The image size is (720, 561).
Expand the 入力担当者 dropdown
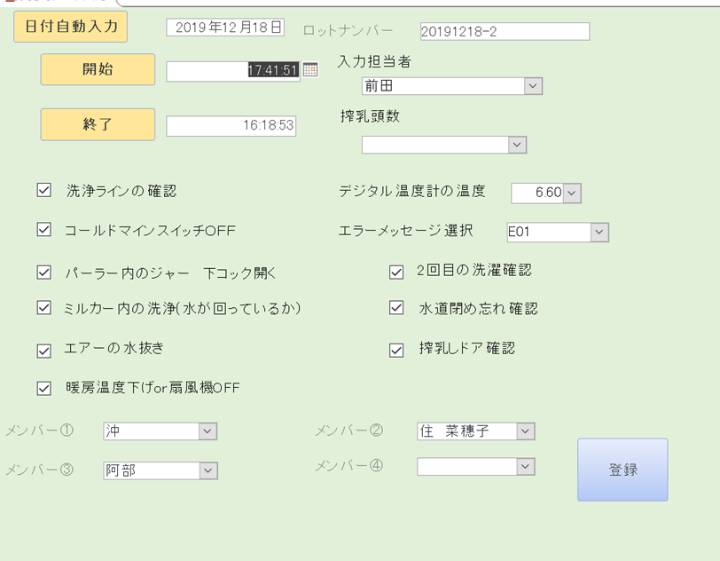point(532,87)
